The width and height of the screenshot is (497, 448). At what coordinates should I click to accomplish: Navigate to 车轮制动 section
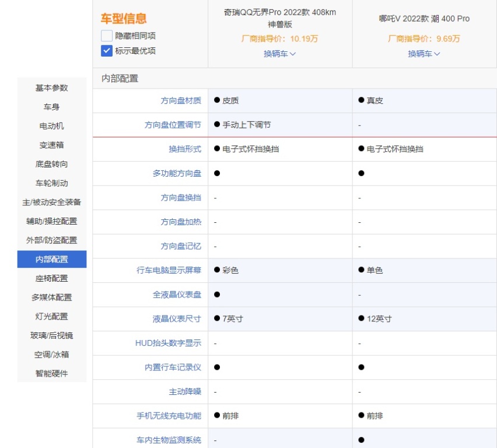click(52, 183)
